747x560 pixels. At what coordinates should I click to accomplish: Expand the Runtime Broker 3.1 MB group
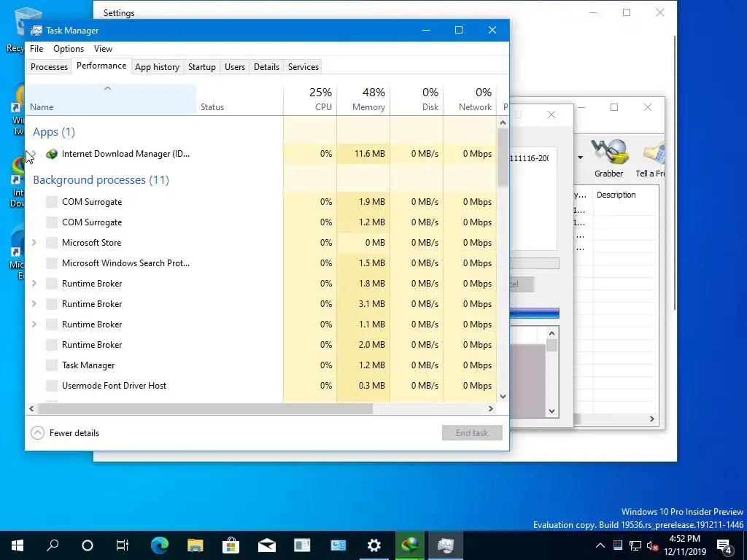click(34, 304)
